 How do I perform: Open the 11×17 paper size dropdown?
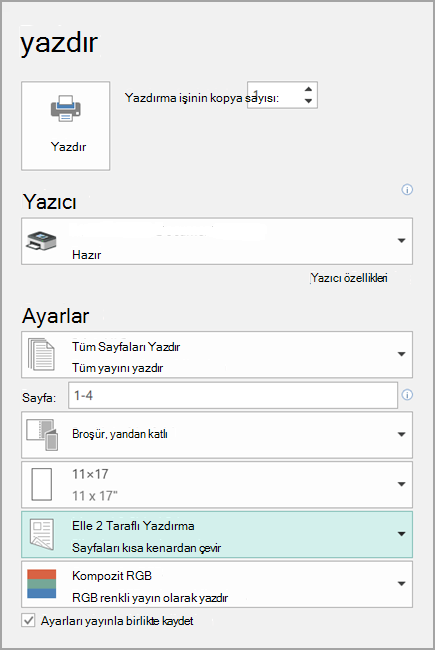pyautogui.click(x=217, y=485)
